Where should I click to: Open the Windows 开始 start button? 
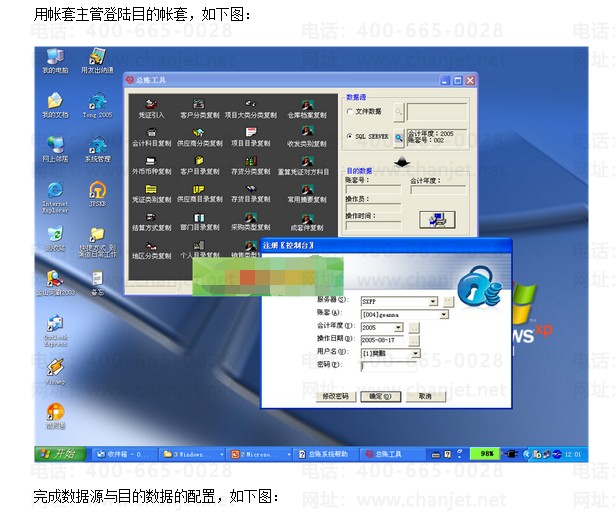(60, 454)
